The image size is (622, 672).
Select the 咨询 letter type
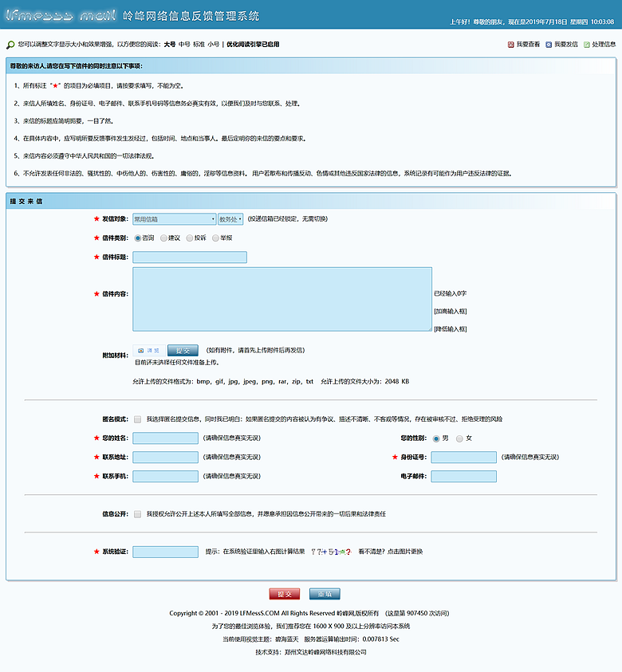coord(138,238)
